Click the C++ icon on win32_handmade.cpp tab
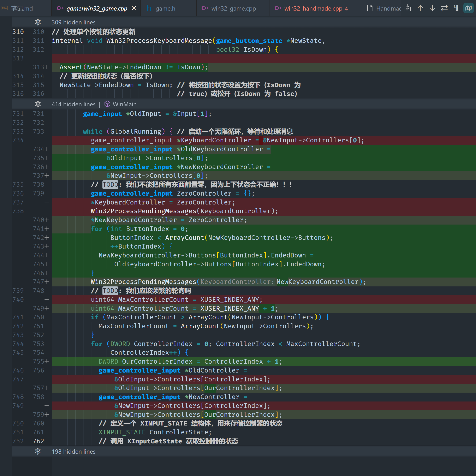This screenshot has height=476, width=476. [x=278, y=8]
